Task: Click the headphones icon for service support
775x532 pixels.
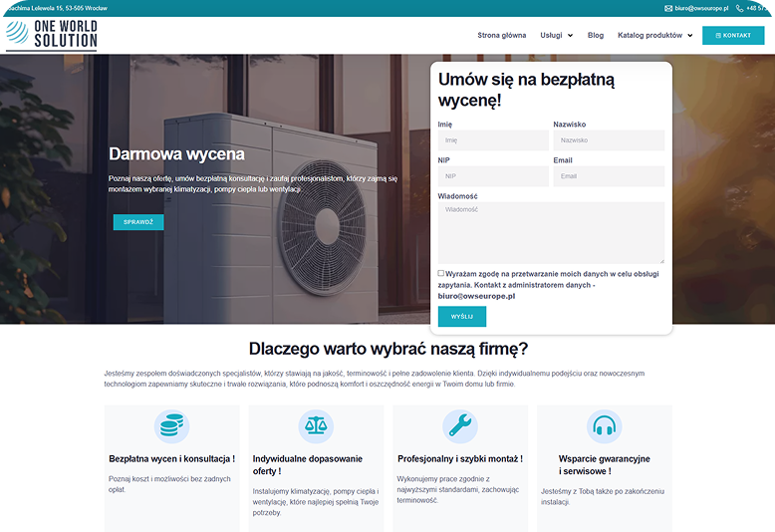Action: coord(604,426)
